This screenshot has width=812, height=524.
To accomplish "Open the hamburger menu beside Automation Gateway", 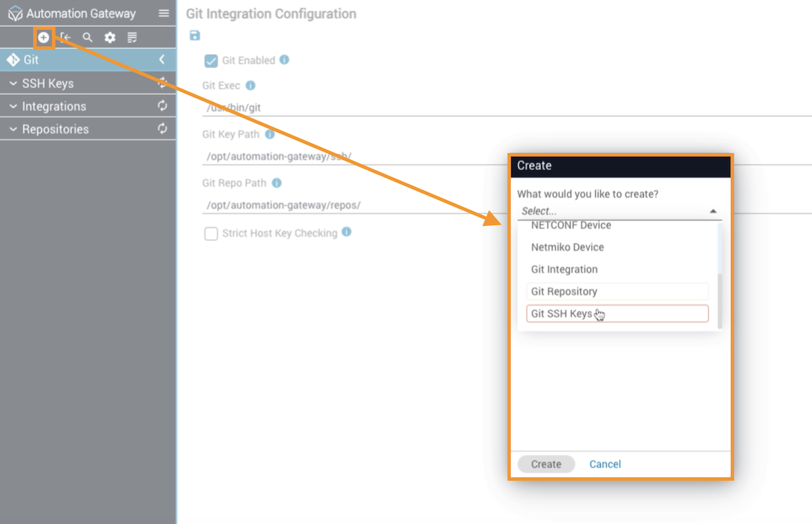I will tap(163, 13).
